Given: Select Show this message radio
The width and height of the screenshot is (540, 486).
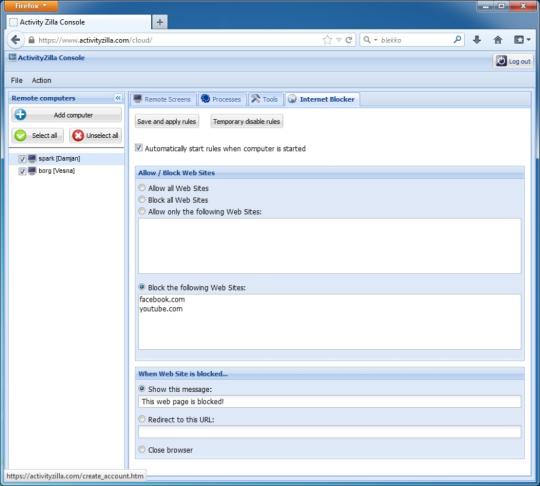Looking at the screenshot, I should [x=142, y=389].
